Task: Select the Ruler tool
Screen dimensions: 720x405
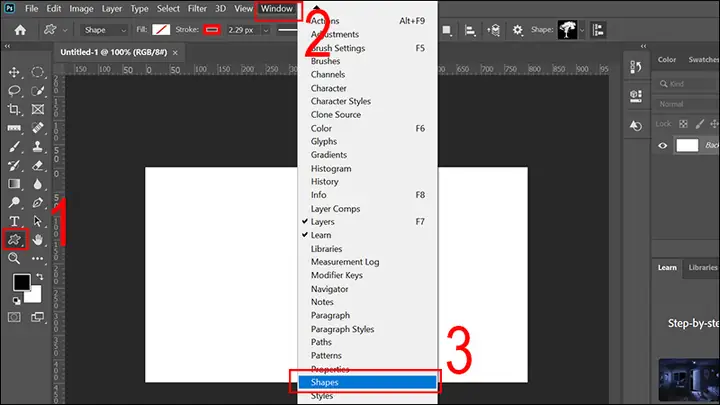Action: click(x=14, y=128)
